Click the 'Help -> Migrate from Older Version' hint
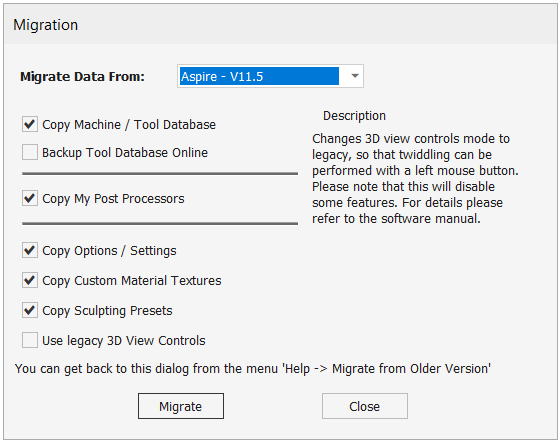 pos(253,369)
